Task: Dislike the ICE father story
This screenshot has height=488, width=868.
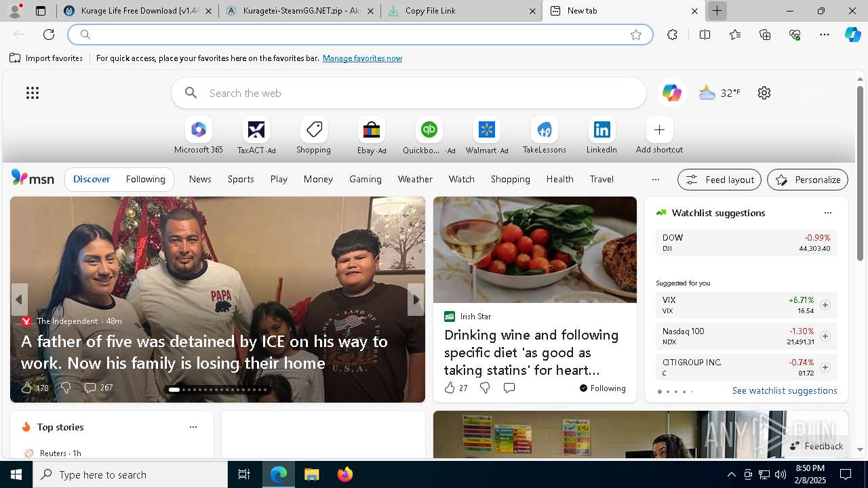Action: pos(66,388)
